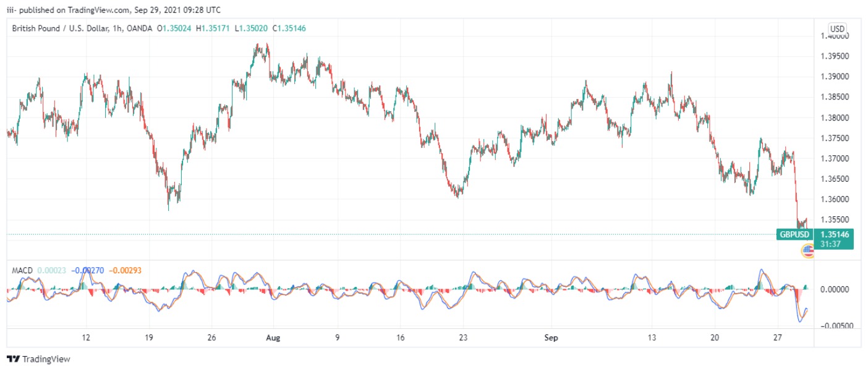
Task: Click the 13 date label on time axis
Action: point(652,338)
